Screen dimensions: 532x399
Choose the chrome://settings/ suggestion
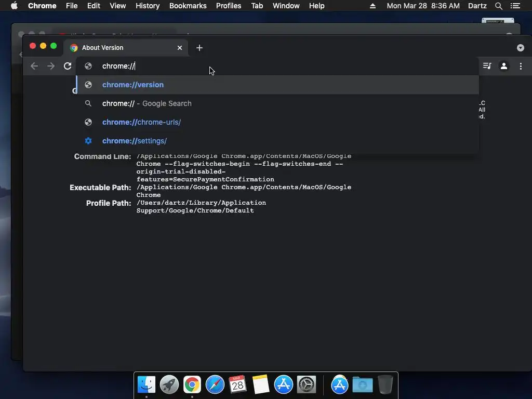click(277, 141)
